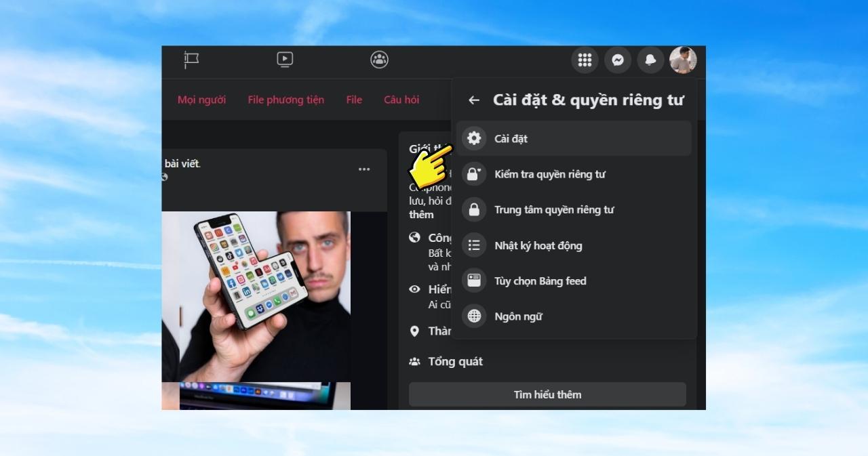Switch to File tab
The image size is (868, 456).
(354, 100)
